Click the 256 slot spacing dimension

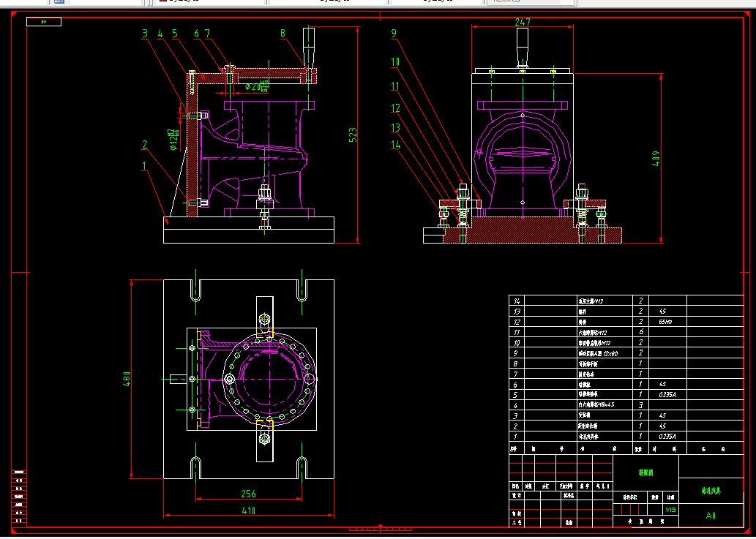click(248, 494)
